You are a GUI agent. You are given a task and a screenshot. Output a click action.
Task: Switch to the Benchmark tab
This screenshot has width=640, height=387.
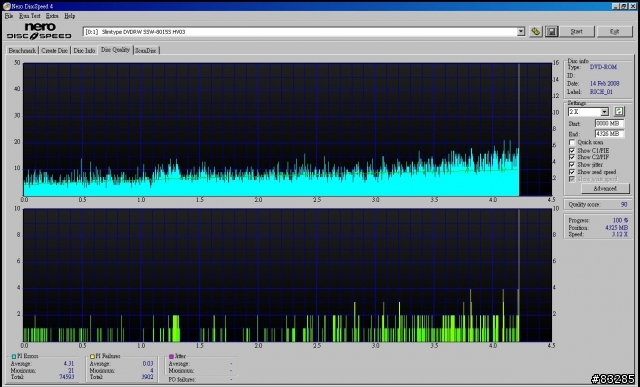(22, 51)
